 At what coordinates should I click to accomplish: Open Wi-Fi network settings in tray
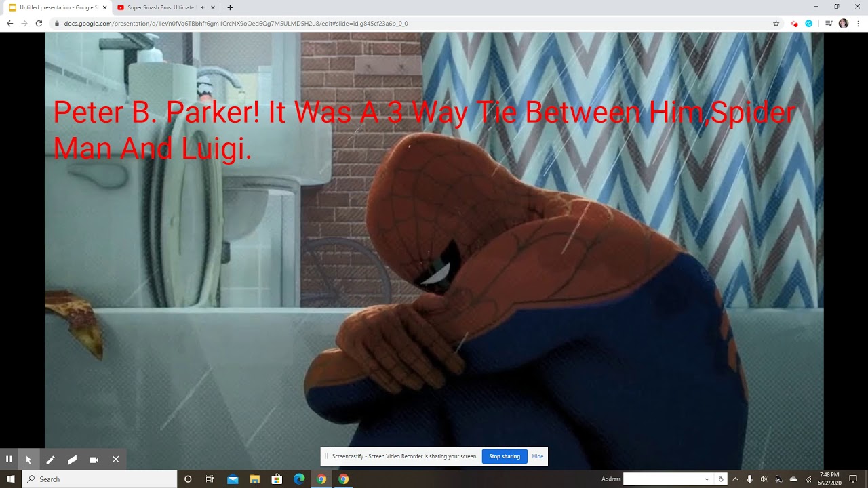click(x=808, y=479)
